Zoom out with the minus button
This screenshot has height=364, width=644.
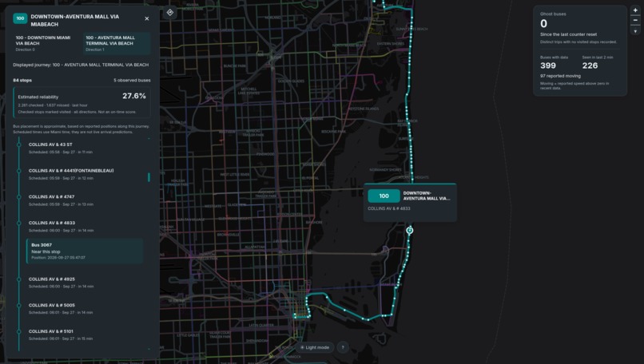pos(635,20)
